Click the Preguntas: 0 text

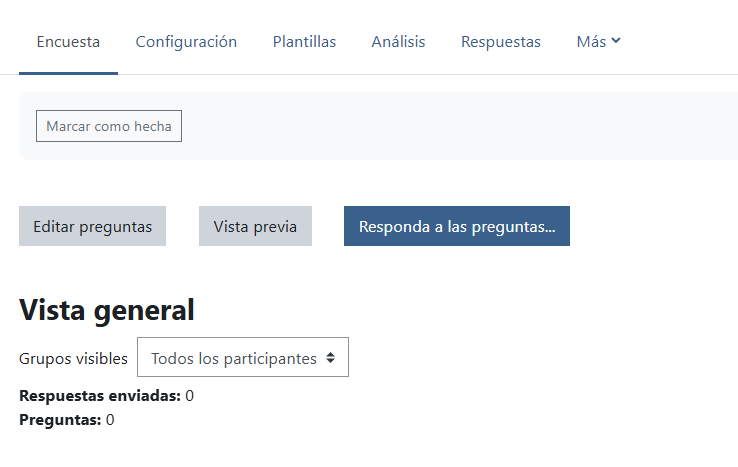coord(67,420)
